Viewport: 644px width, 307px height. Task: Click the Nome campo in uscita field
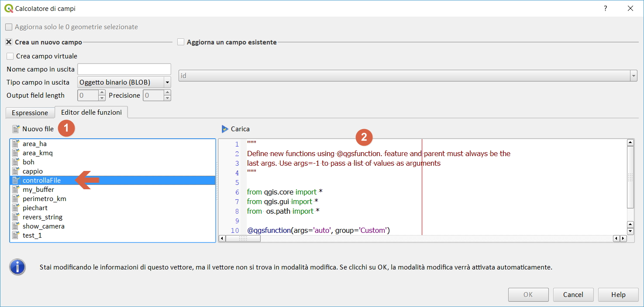coord(124,69)
